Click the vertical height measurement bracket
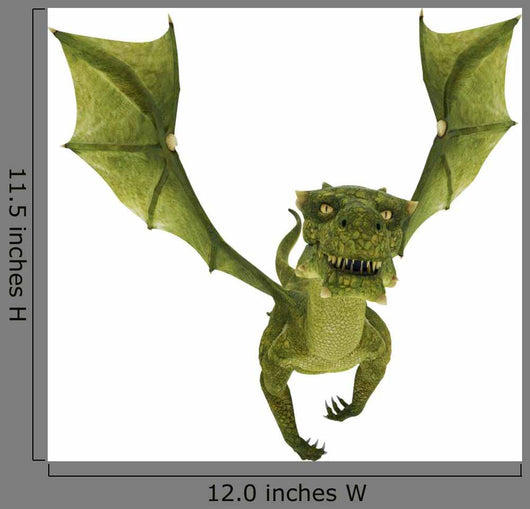The height and width of the screenshot is (509, 530). [x=39, y=235]
